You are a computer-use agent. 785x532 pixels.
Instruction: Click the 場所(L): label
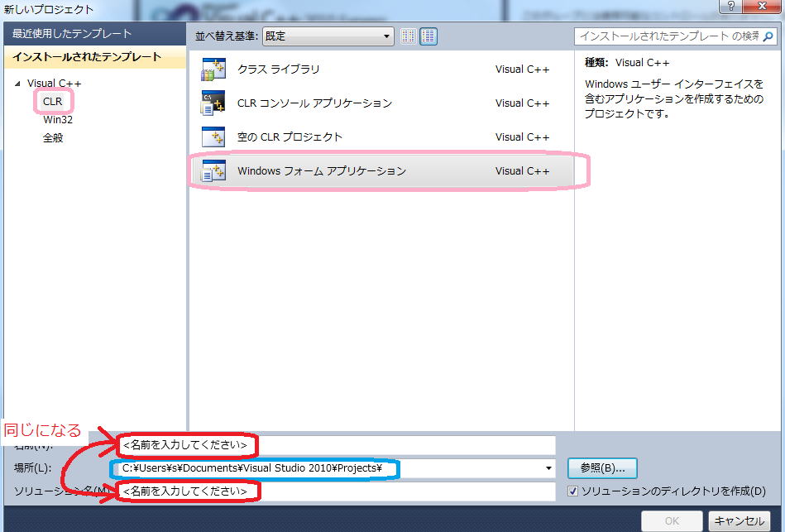point(32,468)
